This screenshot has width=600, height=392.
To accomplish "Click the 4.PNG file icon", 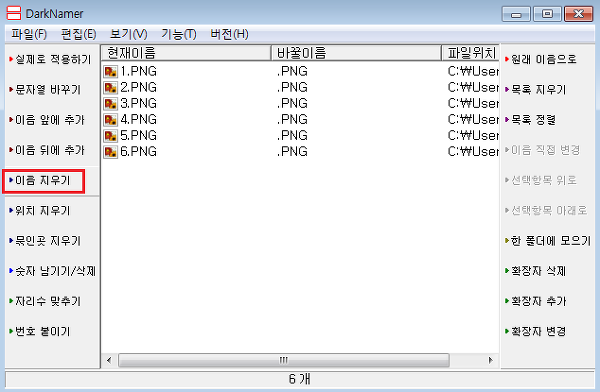I will (111, 120).
